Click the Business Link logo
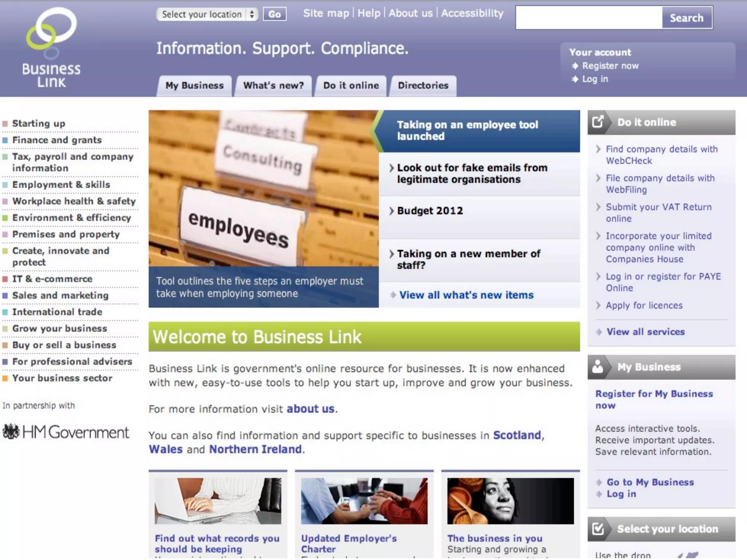Viewport: 747px width, 560px height. point(51,47)
